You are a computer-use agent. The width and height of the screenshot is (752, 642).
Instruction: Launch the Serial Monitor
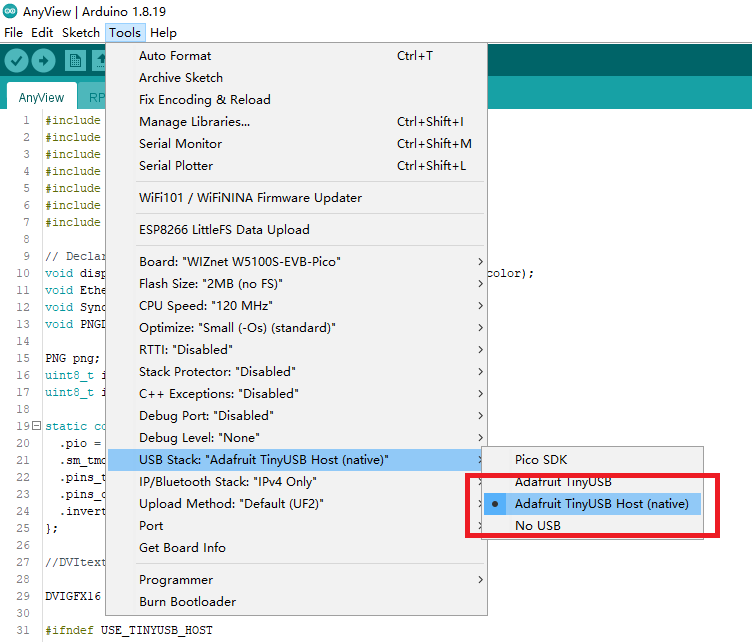[296, 144]
